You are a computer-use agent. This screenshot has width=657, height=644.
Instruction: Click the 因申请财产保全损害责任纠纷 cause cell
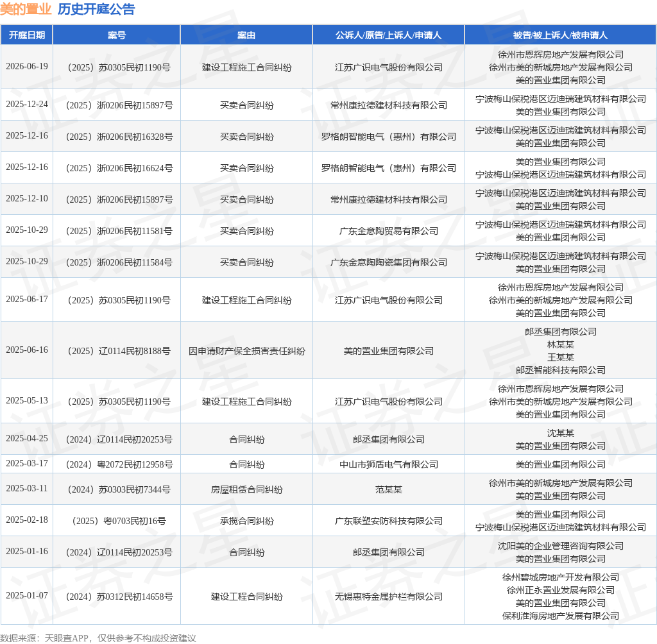click(246, 351)
